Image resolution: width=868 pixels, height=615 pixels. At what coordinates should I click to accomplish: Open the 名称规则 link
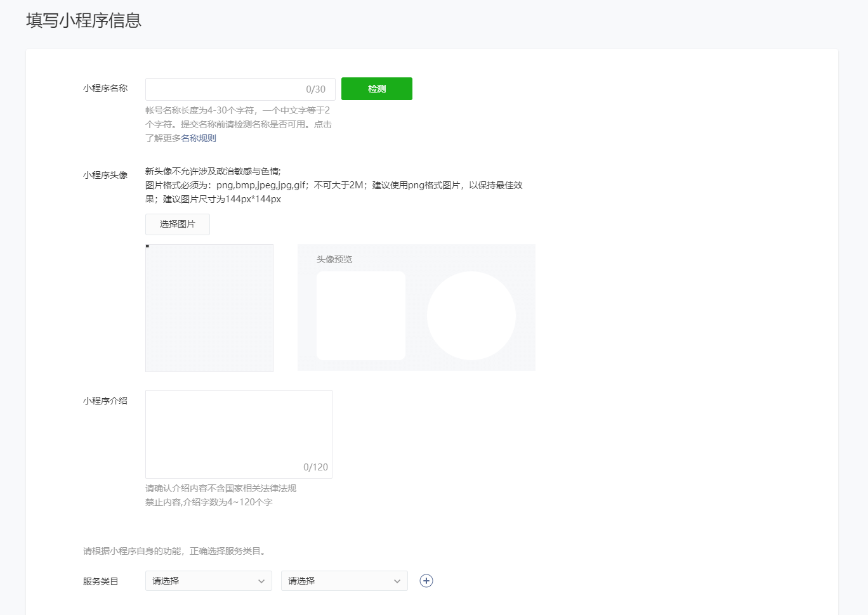199,138
